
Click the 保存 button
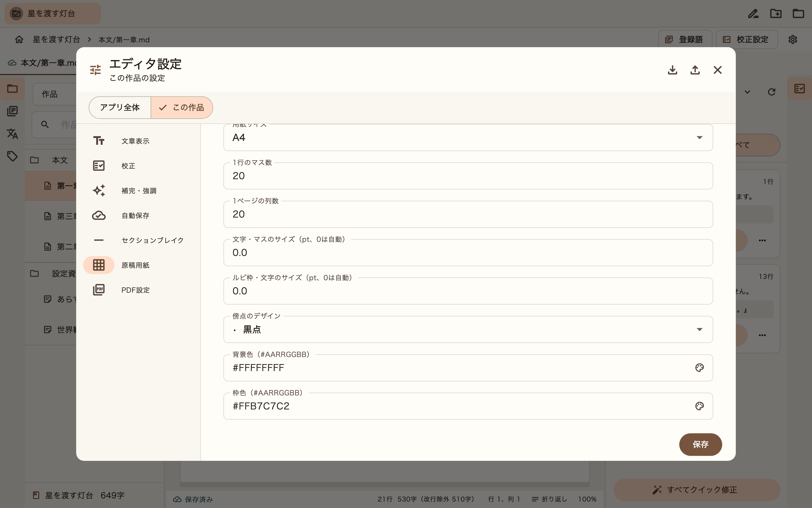click(701, 444)
